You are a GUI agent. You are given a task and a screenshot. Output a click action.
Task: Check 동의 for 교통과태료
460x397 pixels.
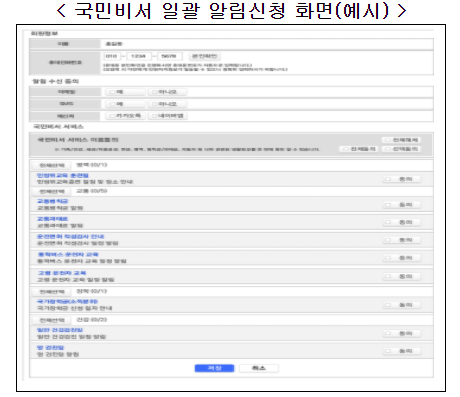tap(401, 222)
